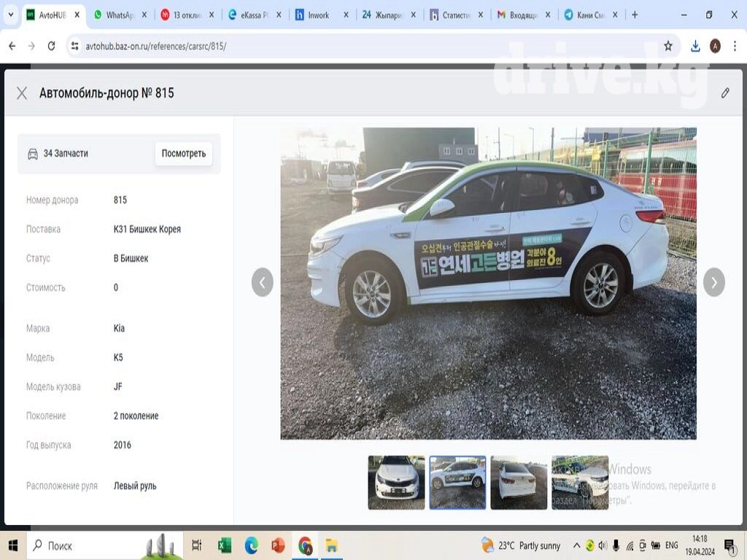Show next photo with right arrow
This screenshot has height=560, width=747.
click(x=713, y=282)
